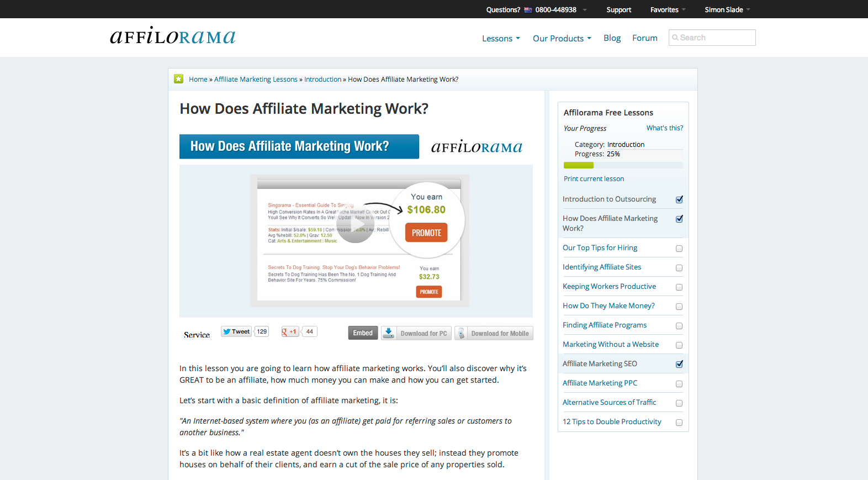Click the lesson progress bar
The height and width of the screenshot is (480, 868).
pos(623,165)
